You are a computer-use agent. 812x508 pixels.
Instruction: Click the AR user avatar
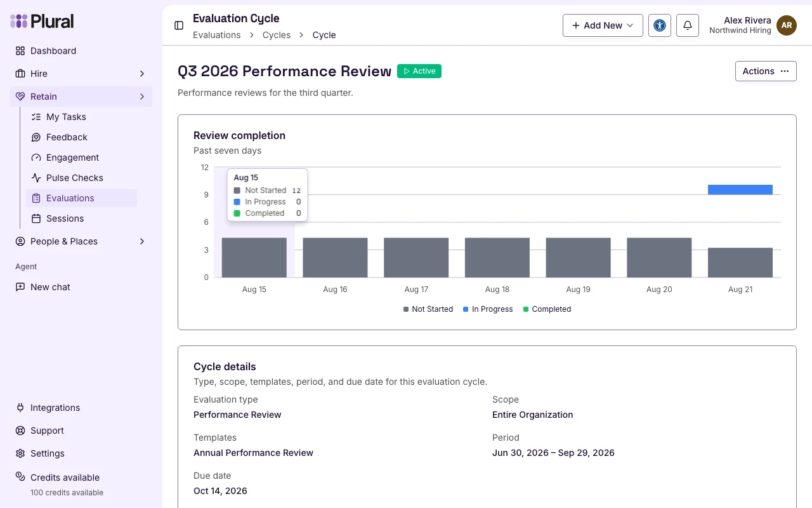click(x=787, y=25)
